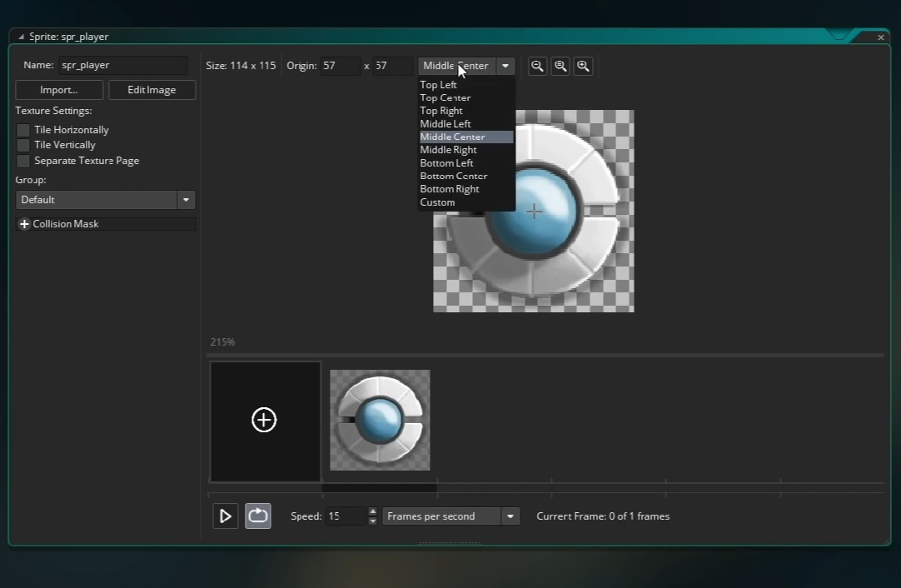The width and height of the screenshot is (901, 588).
Task: Open the Edit Image button
Action: 151,90
